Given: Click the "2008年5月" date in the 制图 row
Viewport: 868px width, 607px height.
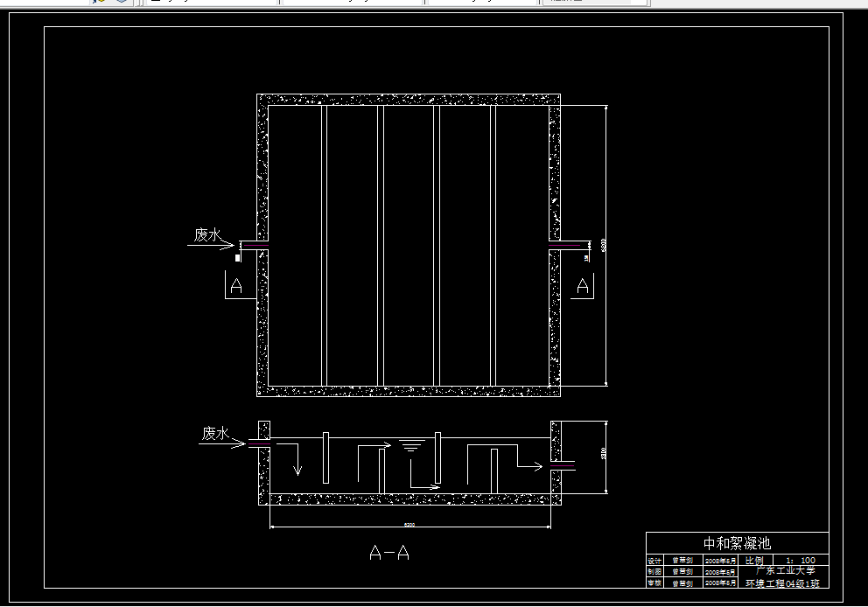Looking at the screenshot, I should click(720, 572).
